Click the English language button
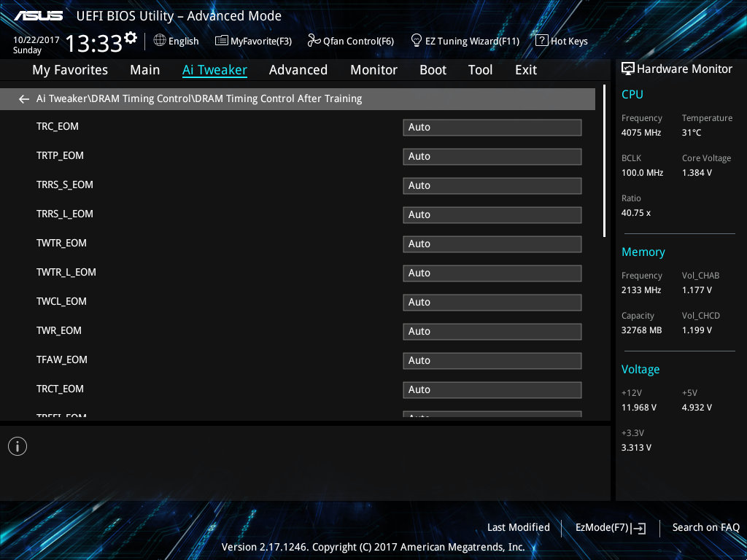Image resolution: width=747 pixels, height=560 pixels. (183, 42)
